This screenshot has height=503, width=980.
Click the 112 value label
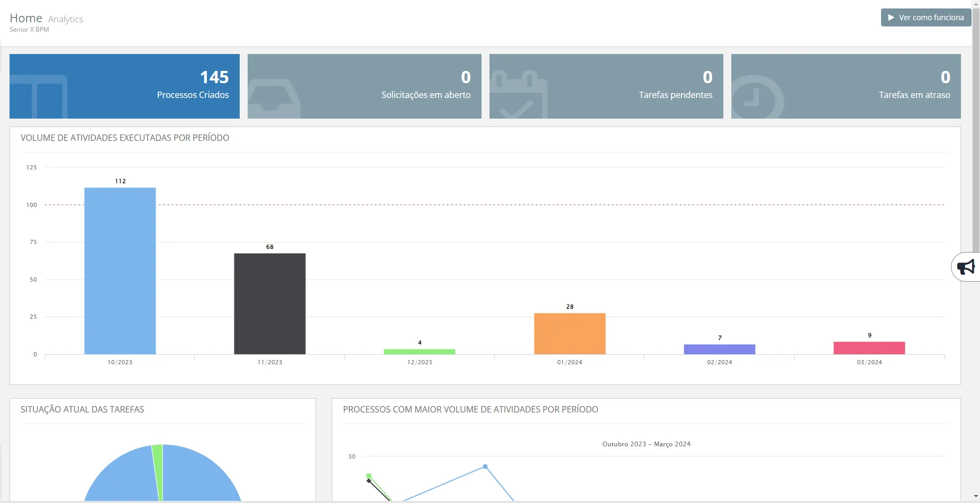[x=121, y=181]
